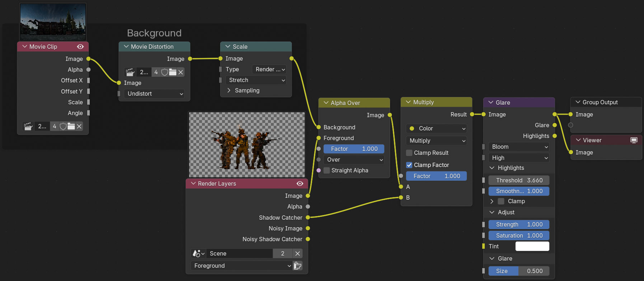644x281 pixels.
Task: Collapse the Movie Clip node header
Action: click(25, 47)
